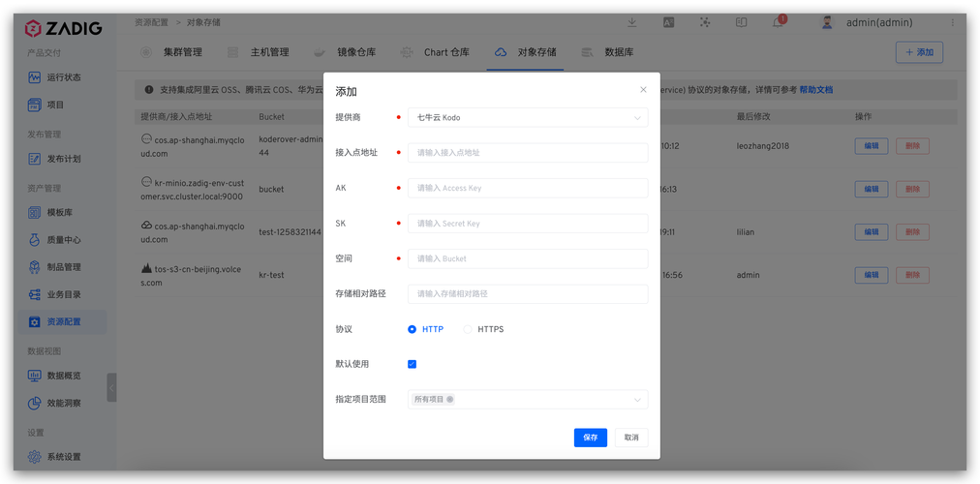Click the 取消 button
The image size is (980, 484).
[631, 438]
